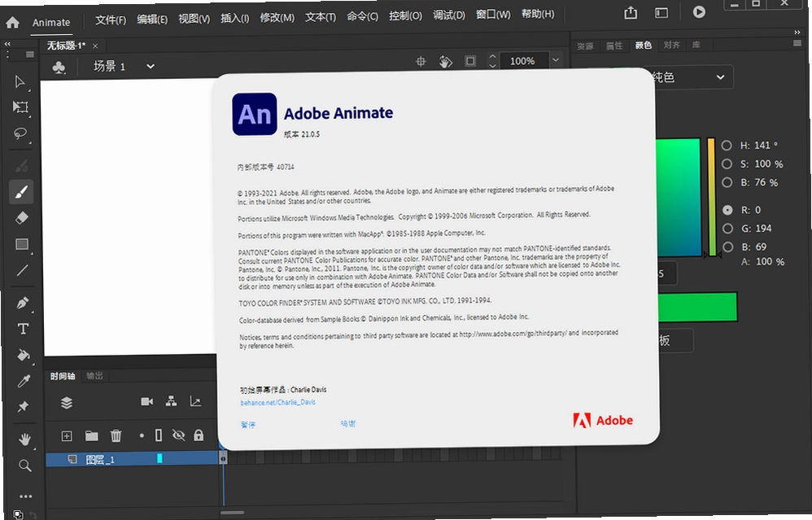Viewport: 812px width, 520px height.
Task: Open the 修改(M) menu
Action: coord(277,18)
